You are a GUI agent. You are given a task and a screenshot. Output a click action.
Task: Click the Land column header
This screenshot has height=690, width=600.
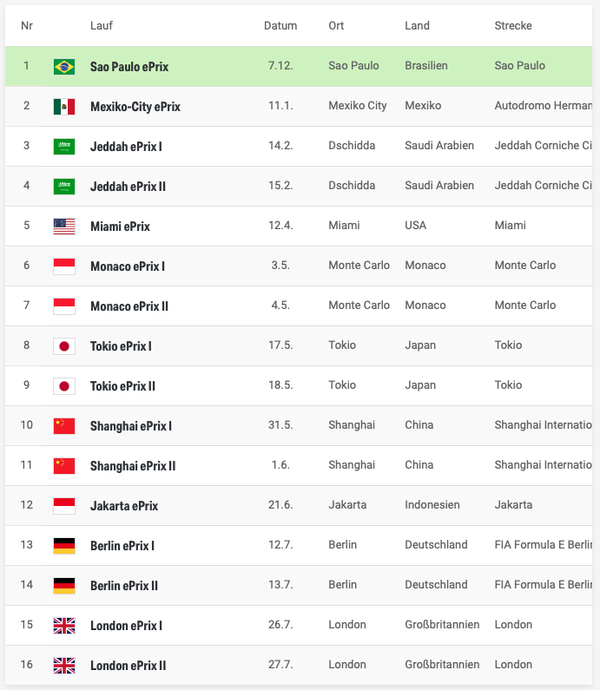pos(417,26)
